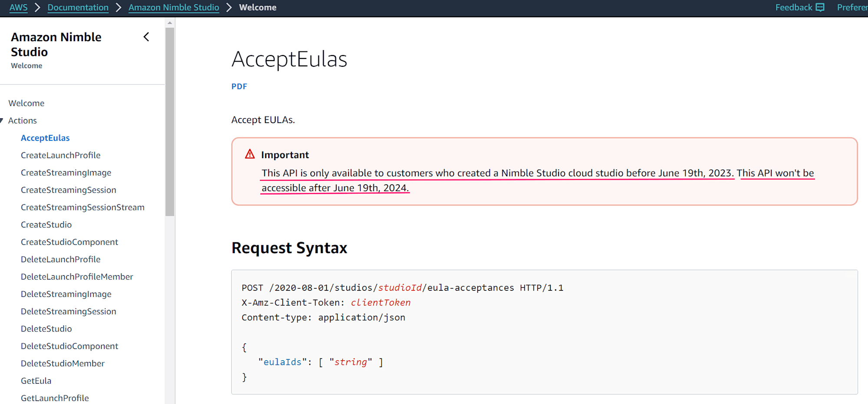Click the Feedback link in the header

(x=794, y=7)
